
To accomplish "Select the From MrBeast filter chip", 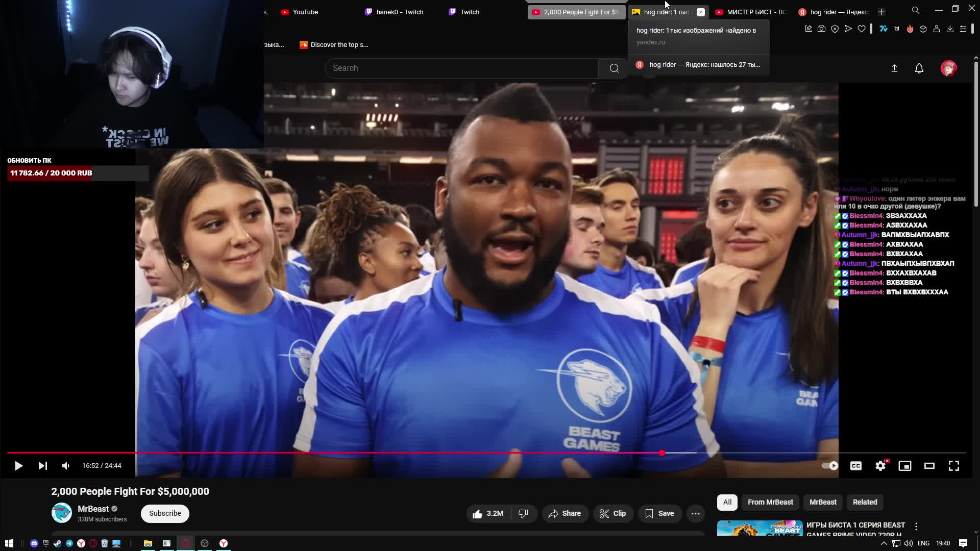I will pyautogui.click(x=770, y=503).
